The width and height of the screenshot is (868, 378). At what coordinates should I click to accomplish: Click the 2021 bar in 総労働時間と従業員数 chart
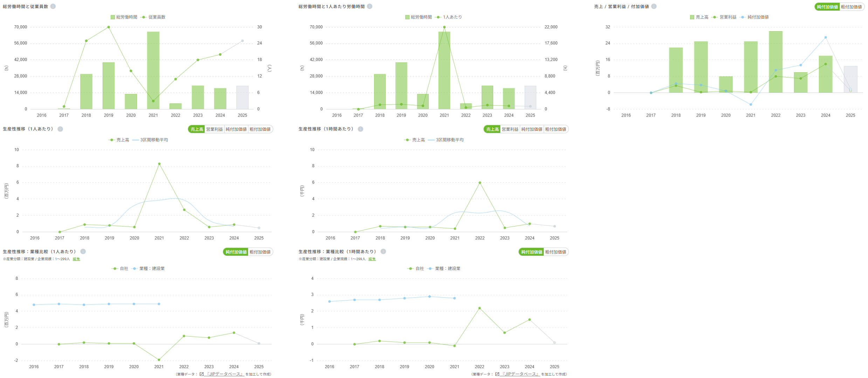[153, 70]
